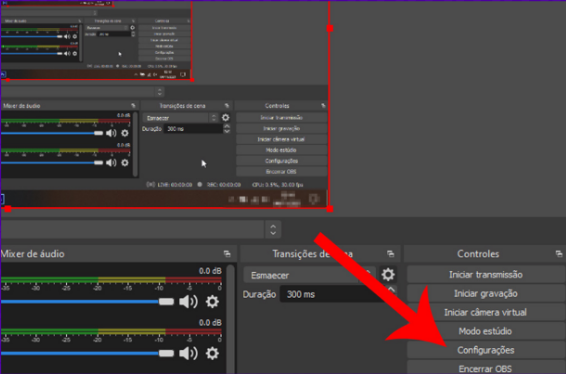
Task: Mute the second audio mixer channel speaker
Action: [188, 353]
